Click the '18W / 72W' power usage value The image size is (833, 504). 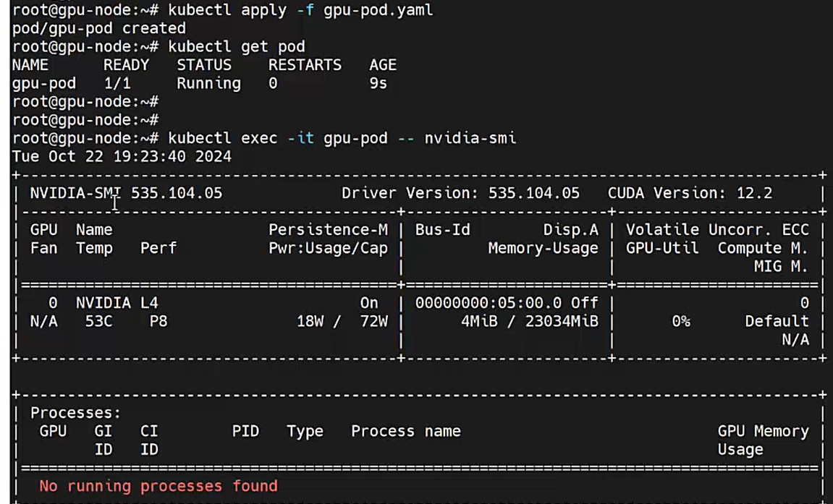click(342, 322)
